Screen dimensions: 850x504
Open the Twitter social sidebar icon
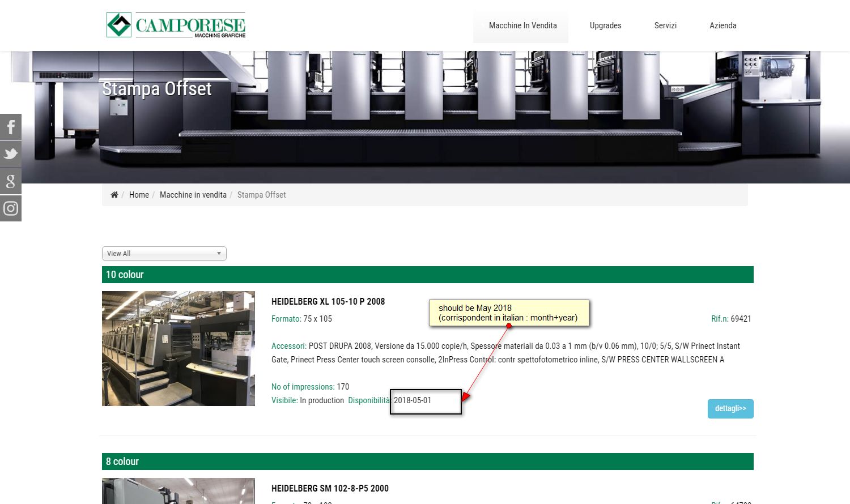click(x=10, y=154)
